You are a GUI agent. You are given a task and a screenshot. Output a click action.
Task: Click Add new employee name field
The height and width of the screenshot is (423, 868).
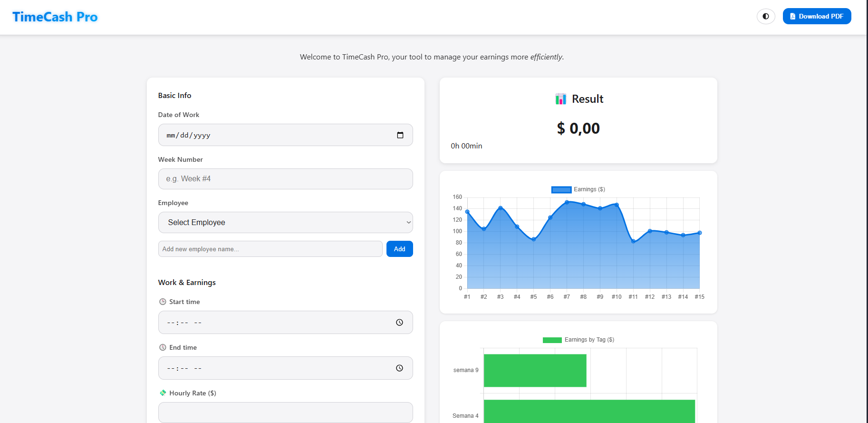(270, 249)
